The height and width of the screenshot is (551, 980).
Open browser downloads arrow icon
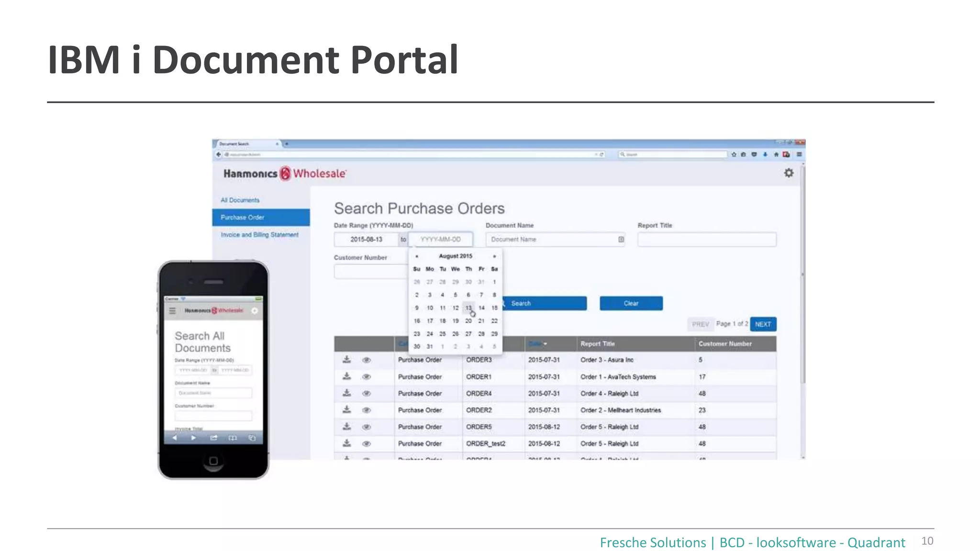coord(765,154)
